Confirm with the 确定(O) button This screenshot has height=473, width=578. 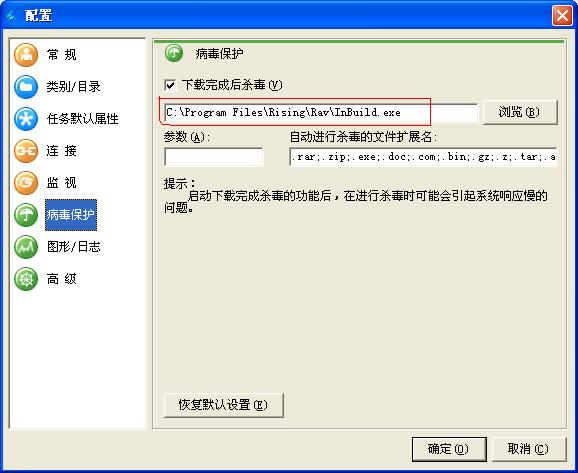click(x=449, y=449)
